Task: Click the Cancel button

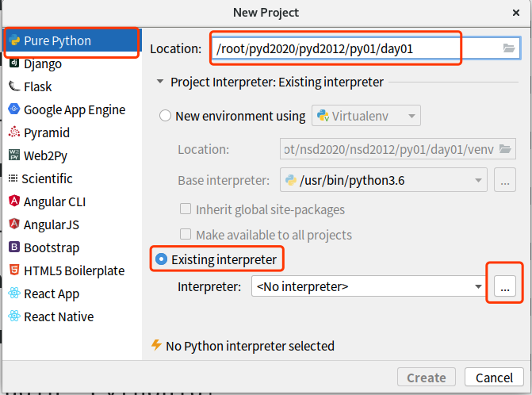Action: point(495,378)
